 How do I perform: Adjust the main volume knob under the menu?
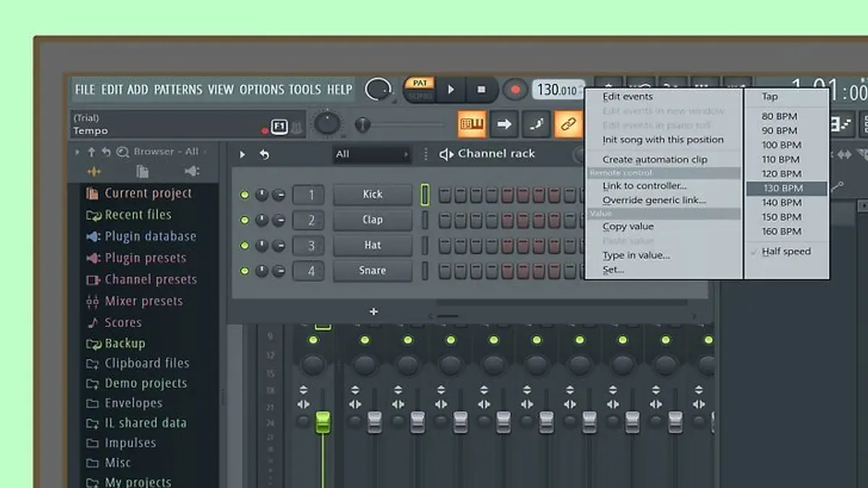coord(328,124)
